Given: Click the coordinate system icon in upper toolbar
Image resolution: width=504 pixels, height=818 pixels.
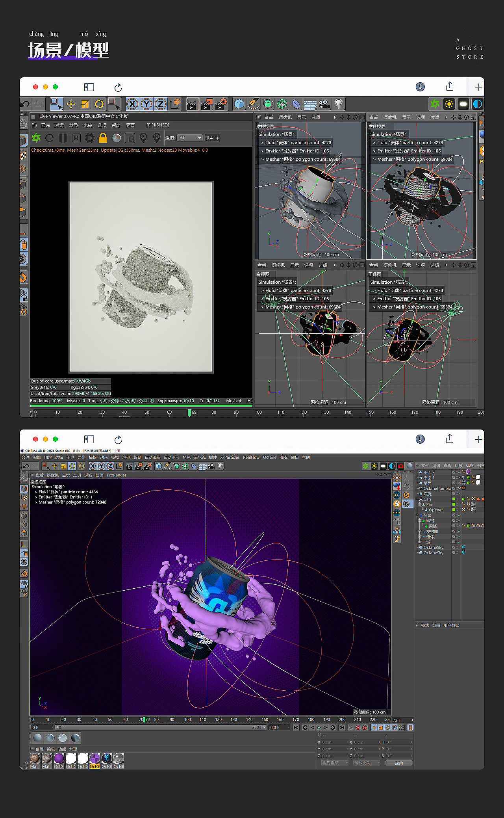Looking at the screenshot, I should point(175,104).
